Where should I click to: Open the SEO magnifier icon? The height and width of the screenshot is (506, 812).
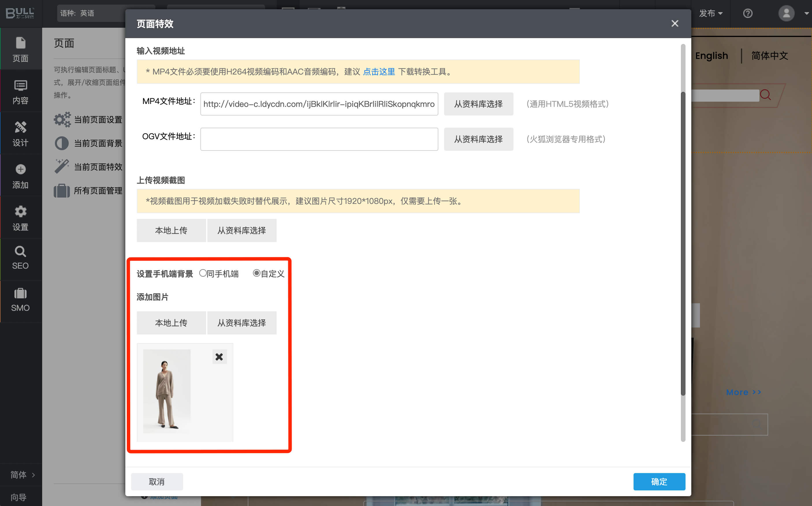[21, 251]
